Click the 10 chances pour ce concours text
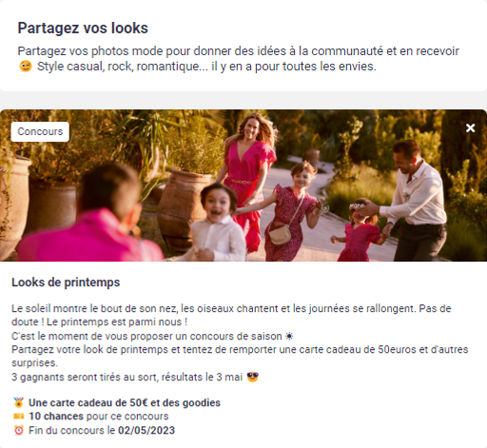The image size is (487, 448). pyautogui.click(x=99, y=416)
